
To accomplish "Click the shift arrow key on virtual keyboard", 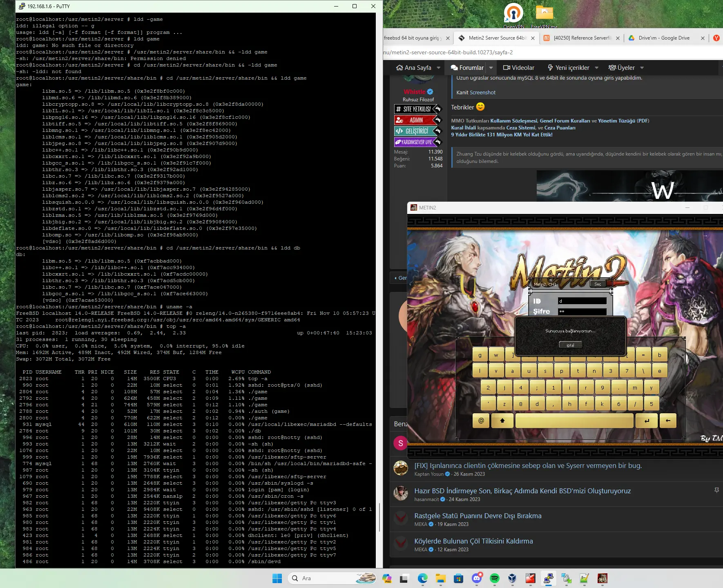I will [502, 421].
